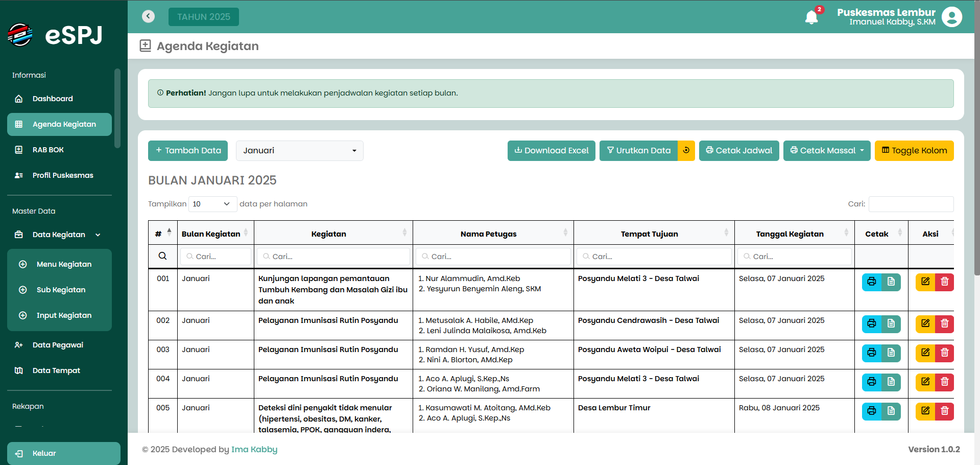
Task: Open user profile avatar icon
Action: coord(951,17)
